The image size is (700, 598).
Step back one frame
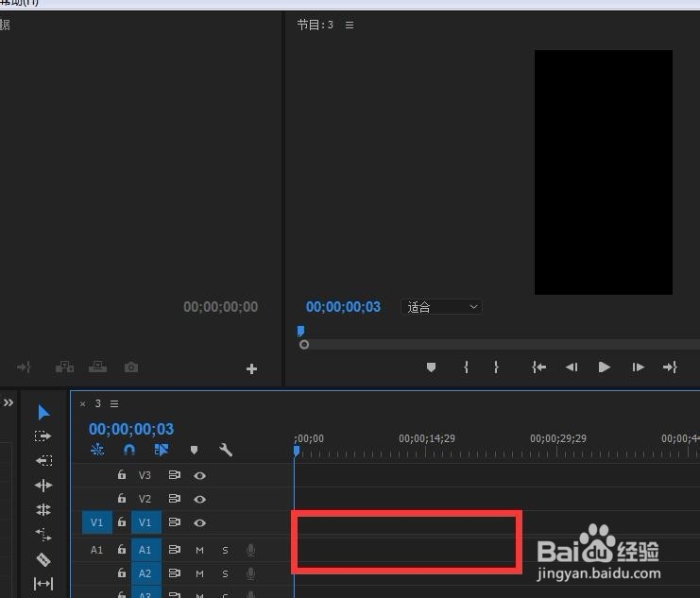click(572, 367)
